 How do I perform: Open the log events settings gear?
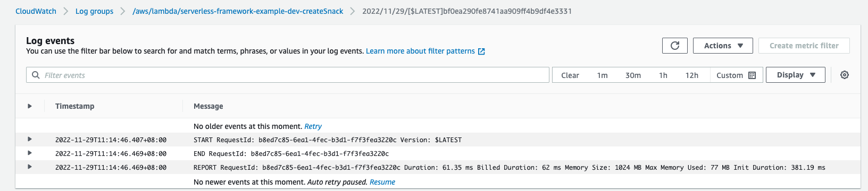point(845,75)
